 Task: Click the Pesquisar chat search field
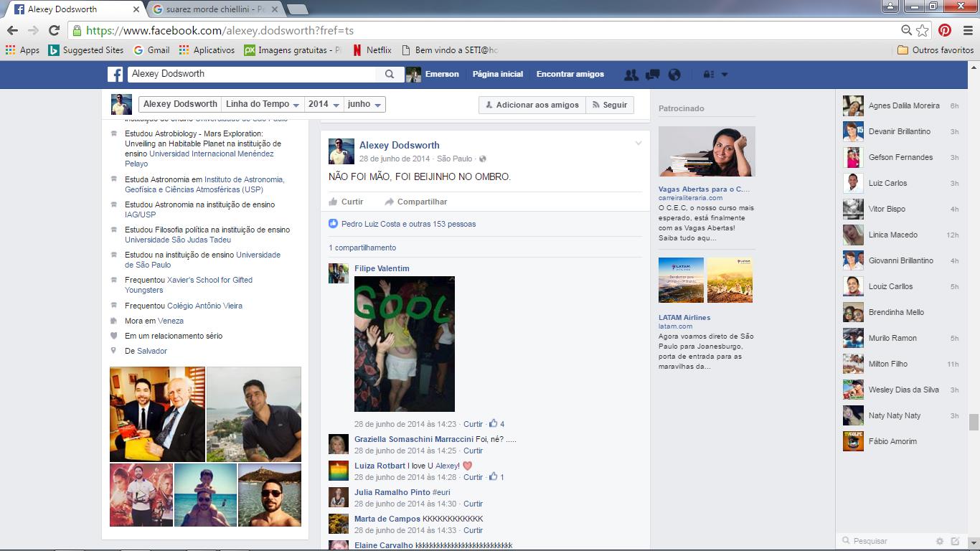[x=886, y=541]
